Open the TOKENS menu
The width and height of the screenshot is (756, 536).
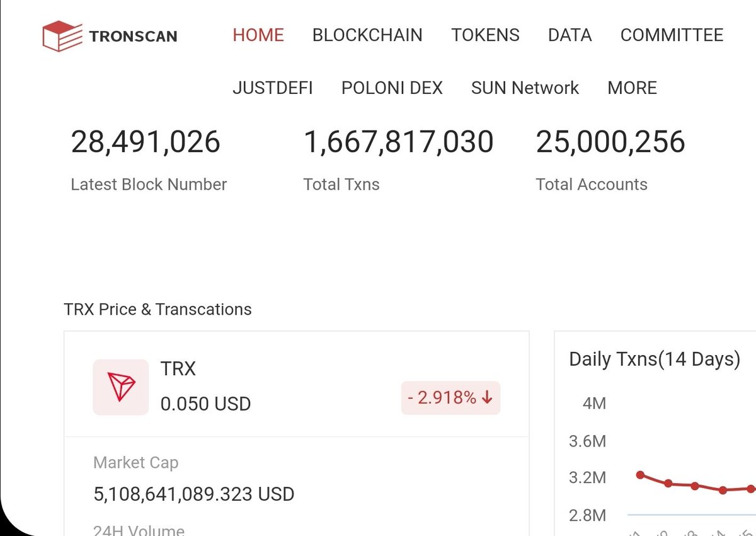[x=485, y=35]
